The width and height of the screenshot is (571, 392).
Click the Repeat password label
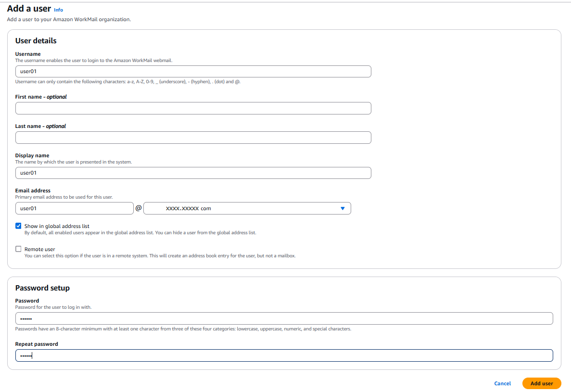[37, 344]
